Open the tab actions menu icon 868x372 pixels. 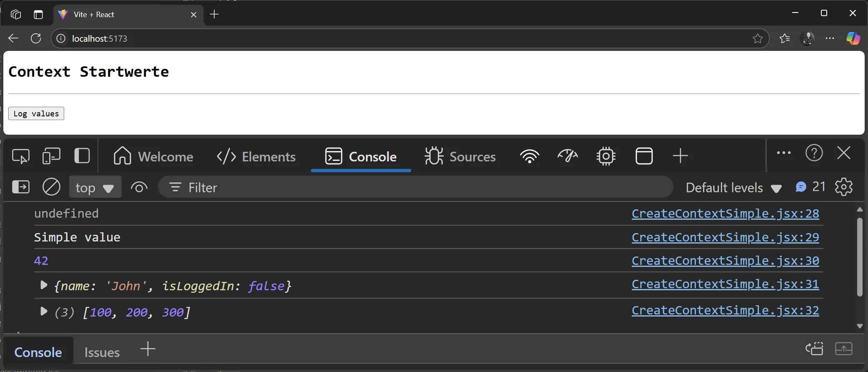coord(38,15)
